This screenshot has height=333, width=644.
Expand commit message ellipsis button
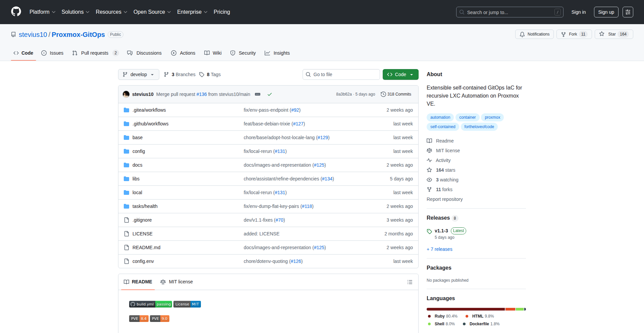tap(258, 94)
